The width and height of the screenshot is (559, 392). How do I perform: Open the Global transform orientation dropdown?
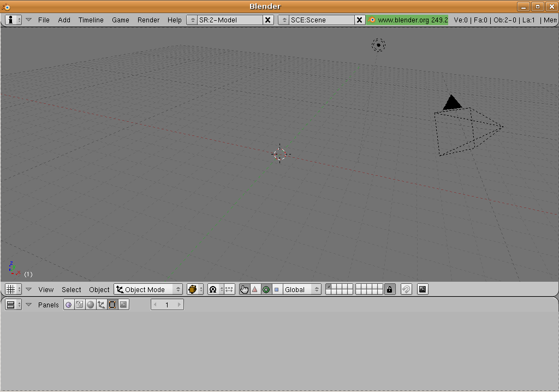(301, 289)
